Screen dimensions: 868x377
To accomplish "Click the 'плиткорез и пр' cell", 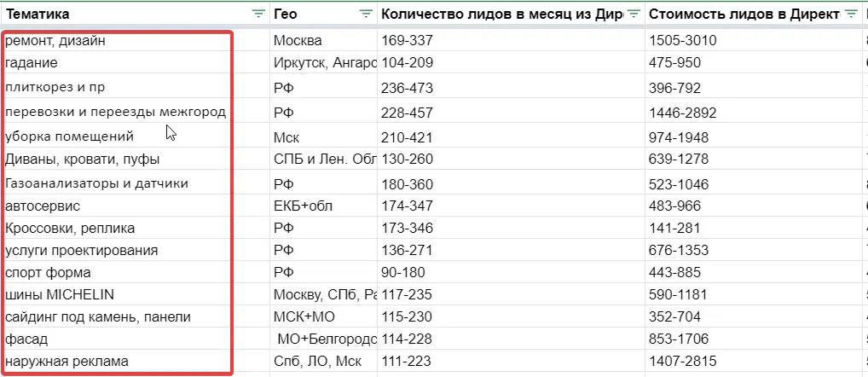I will 55,87.
